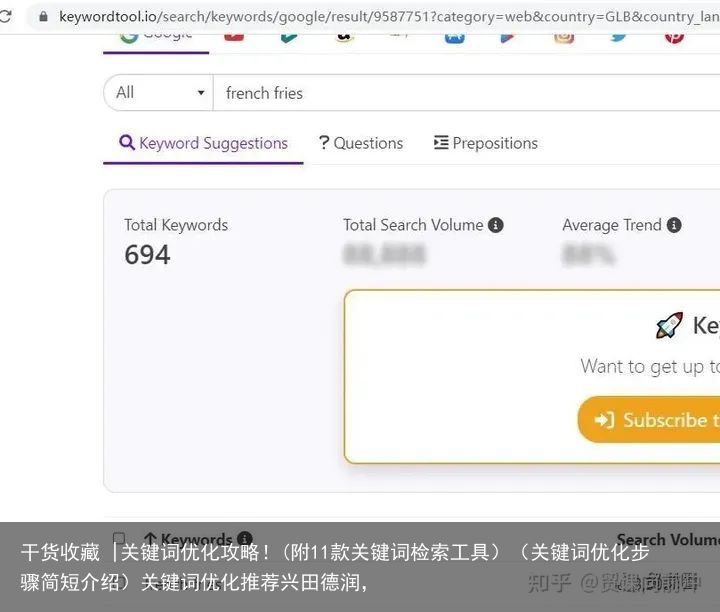Click the "Want to get up to" promo text

coord(650,367)
